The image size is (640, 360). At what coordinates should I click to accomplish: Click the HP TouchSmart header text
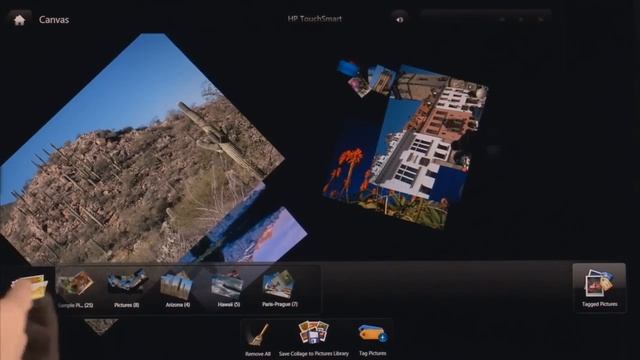coord(315,19)
